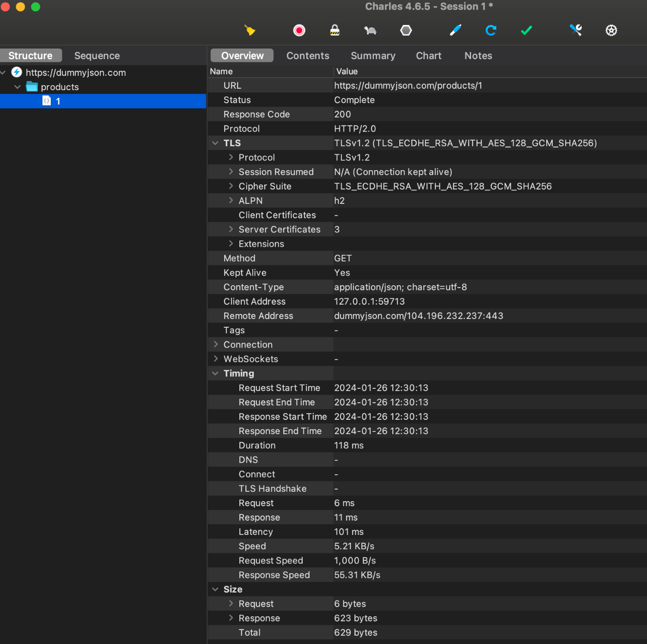Screen dimensions: 647x644
Task: Expand Request under Size
Action: point(231,603)
